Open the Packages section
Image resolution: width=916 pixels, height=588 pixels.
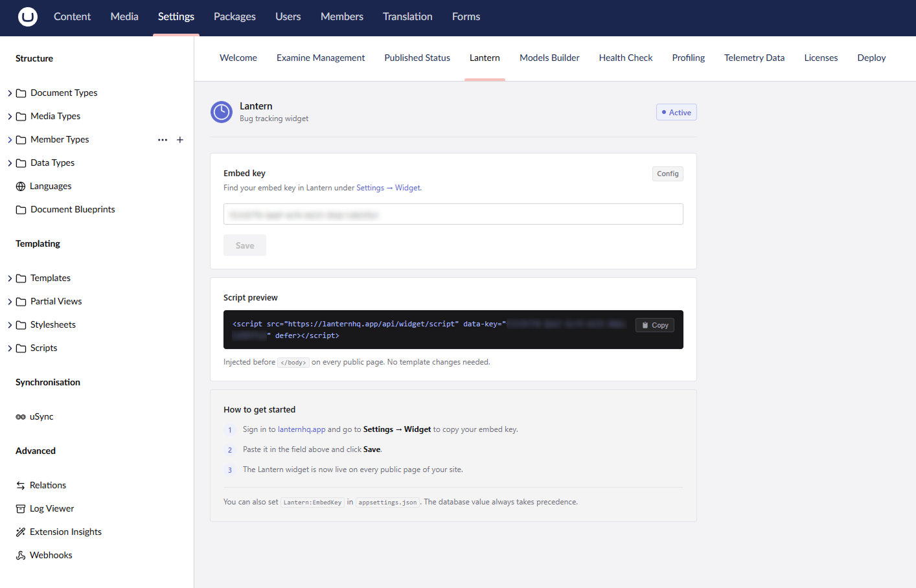(x=235, y=17)
